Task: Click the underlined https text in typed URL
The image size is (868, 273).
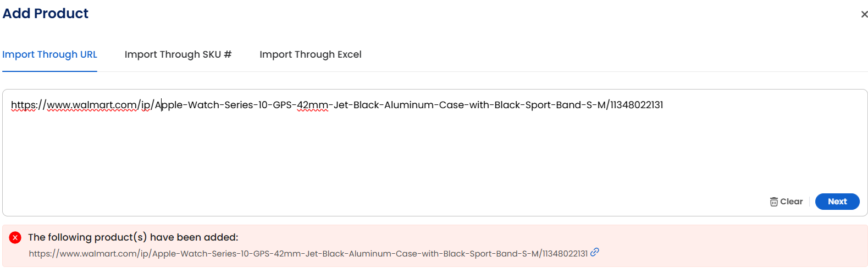Action: coord(24,105)
